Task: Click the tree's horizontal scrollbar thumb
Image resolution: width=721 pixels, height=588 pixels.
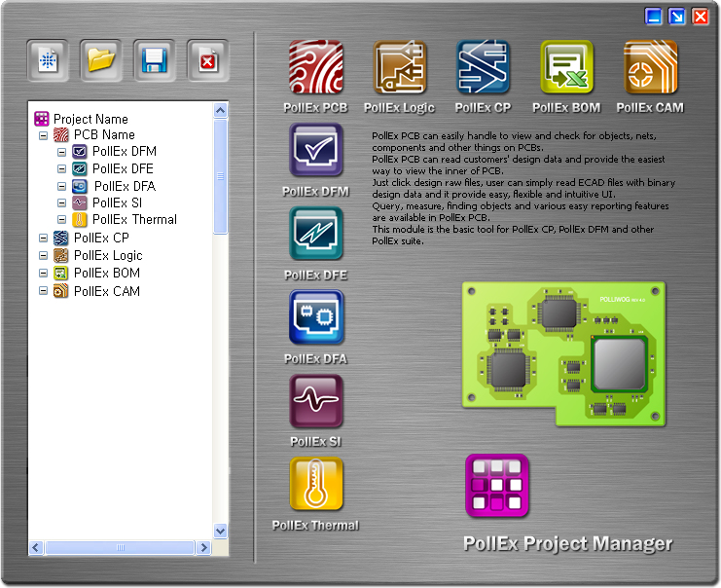Action: point(120,547)
